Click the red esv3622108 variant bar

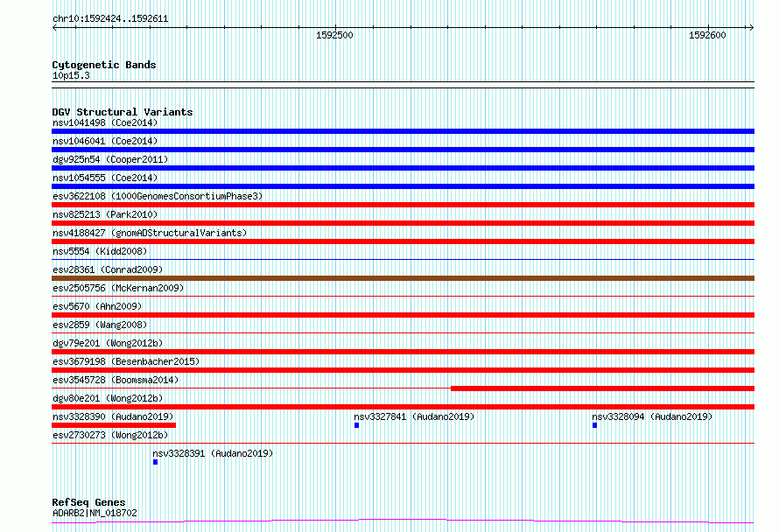(403, 205)
